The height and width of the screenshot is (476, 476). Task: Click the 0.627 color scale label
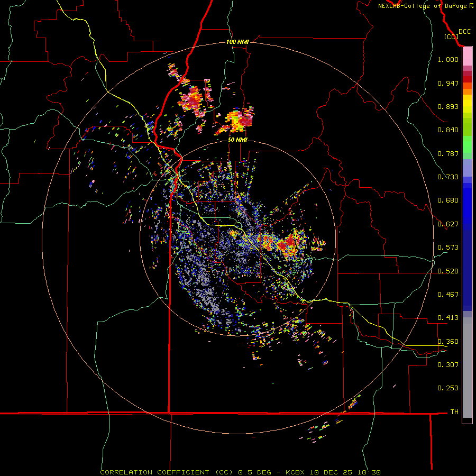coord(448,224)
